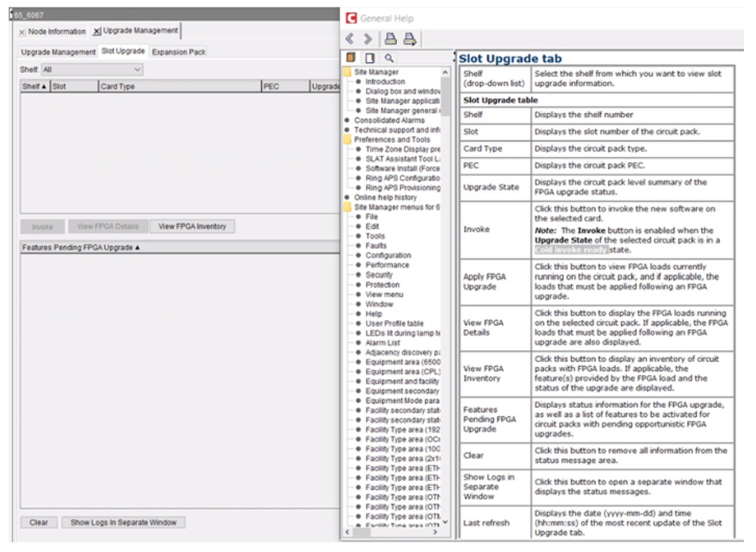Open the inner Upgrade Management sub-tab
Image resolution: width=756 pixels, height=552 pixels.
[58, 52]
